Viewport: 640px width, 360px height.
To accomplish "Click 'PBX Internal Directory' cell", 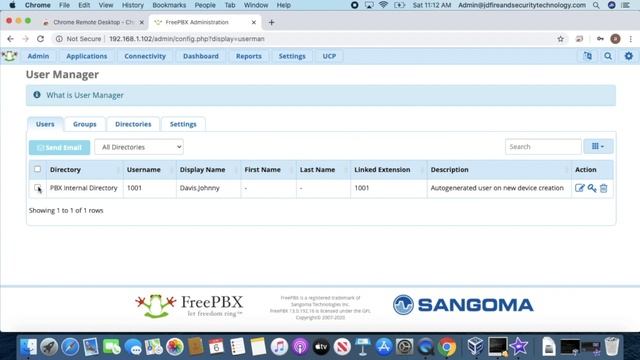I will (x=84, y=188).
